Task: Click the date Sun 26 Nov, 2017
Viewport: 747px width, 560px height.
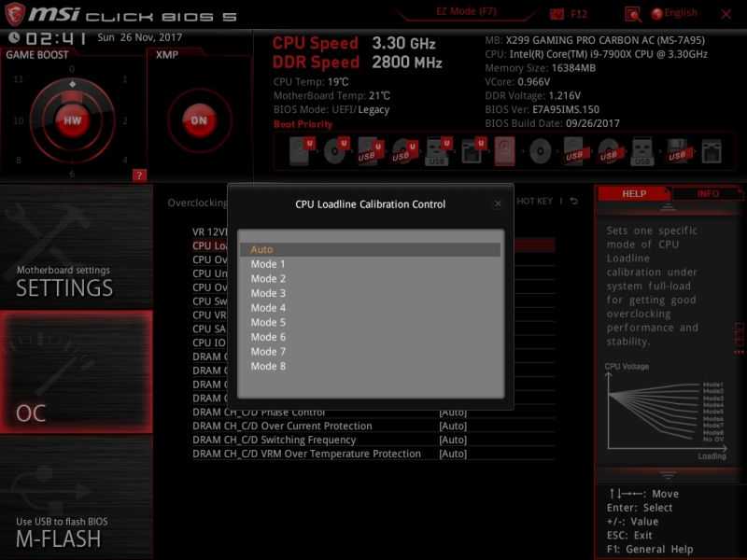Action: pos(139,37)
